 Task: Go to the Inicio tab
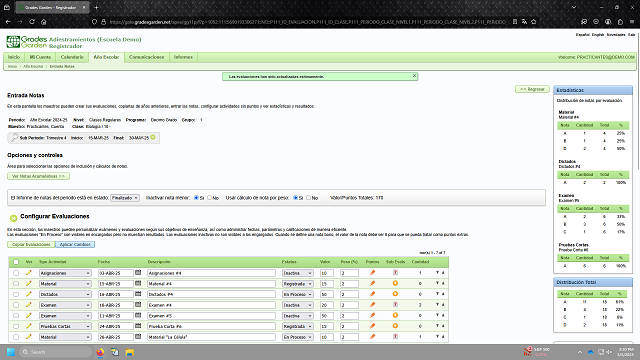[14, 57]
